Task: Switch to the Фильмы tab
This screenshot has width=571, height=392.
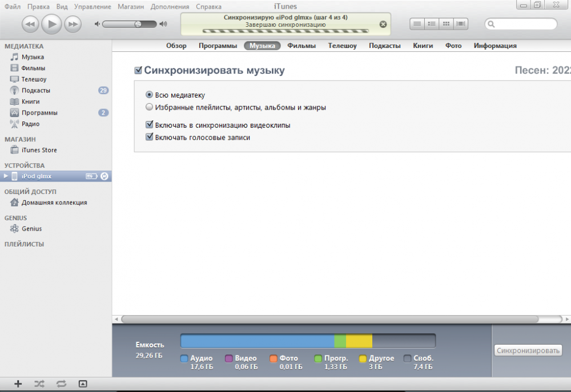Action: (301, 46)
